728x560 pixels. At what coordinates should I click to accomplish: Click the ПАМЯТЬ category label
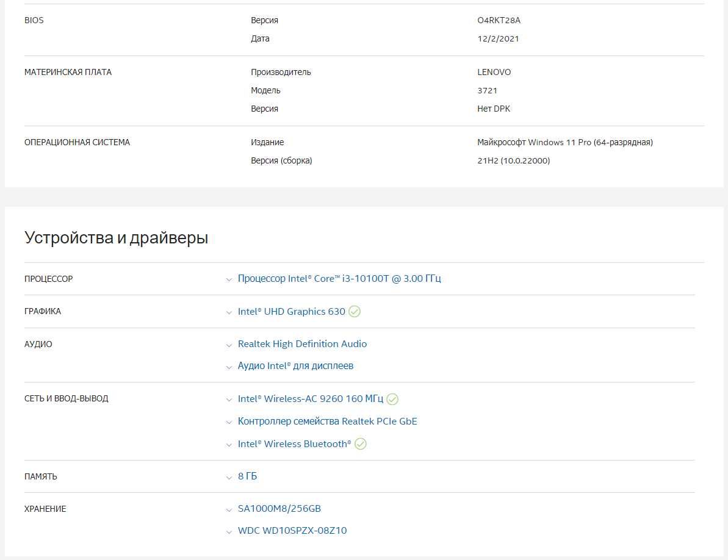point(40,476)
